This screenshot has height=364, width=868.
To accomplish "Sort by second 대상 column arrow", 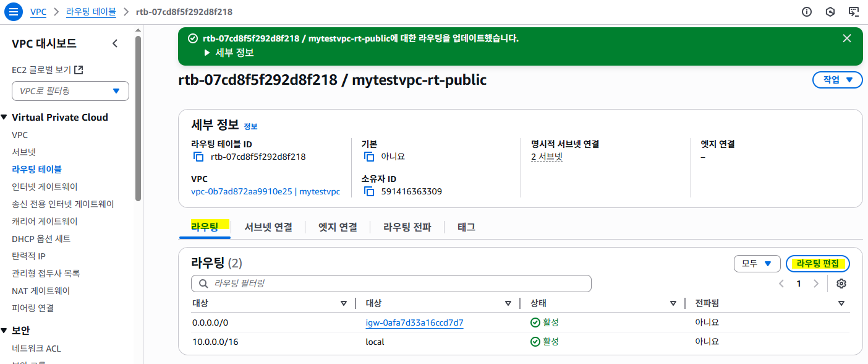I will click(508, 303).
